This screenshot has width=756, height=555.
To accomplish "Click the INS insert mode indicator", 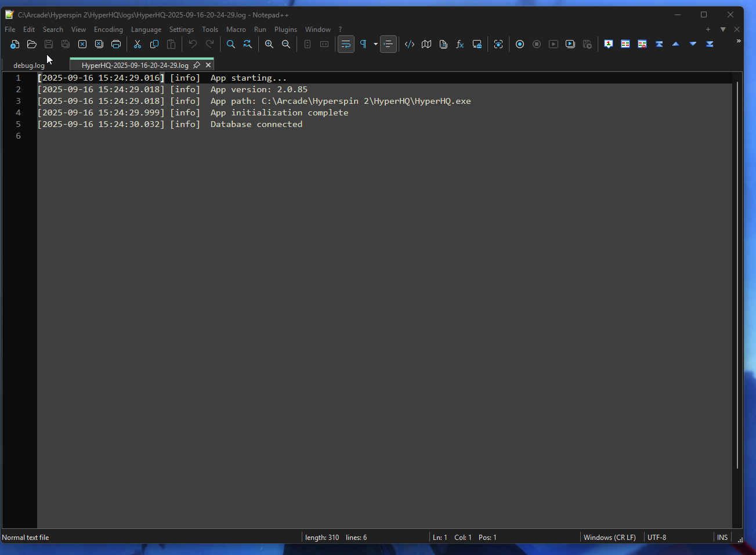I will [x=722, y=538].
